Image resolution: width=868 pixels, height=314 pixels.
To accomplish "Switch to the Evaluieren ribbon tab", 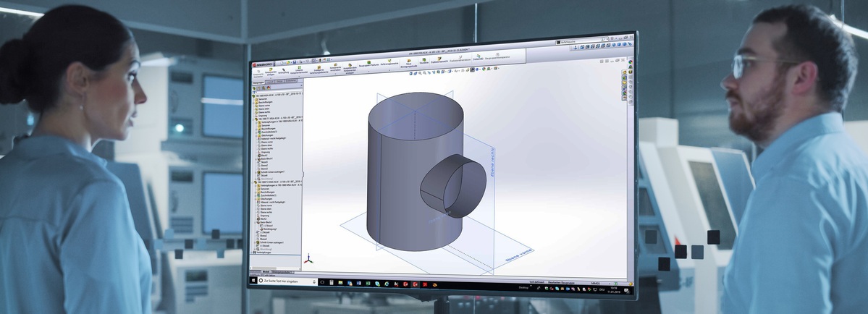I will pos(290,81).
